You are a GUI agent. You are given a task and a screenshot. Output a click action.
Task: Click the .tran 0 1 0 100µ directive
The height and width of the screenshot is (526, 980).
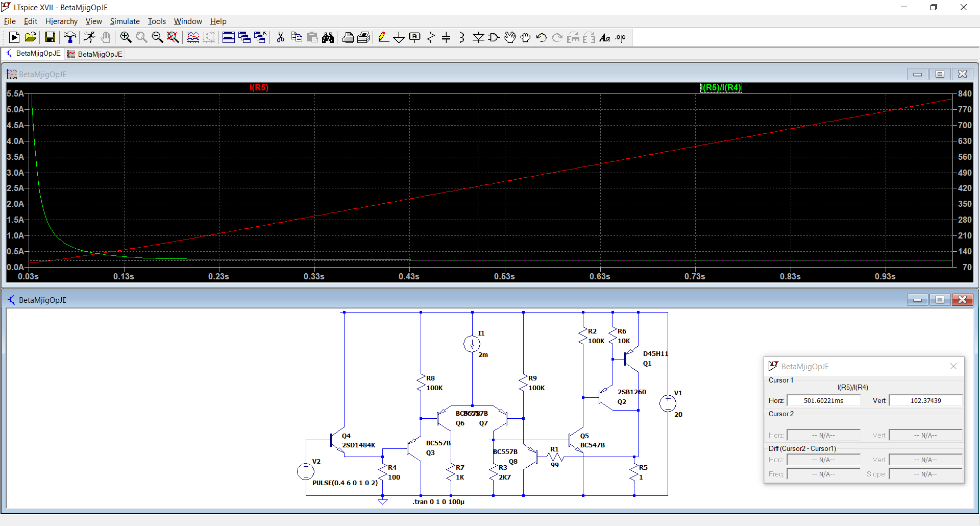[x=438, y=502]
